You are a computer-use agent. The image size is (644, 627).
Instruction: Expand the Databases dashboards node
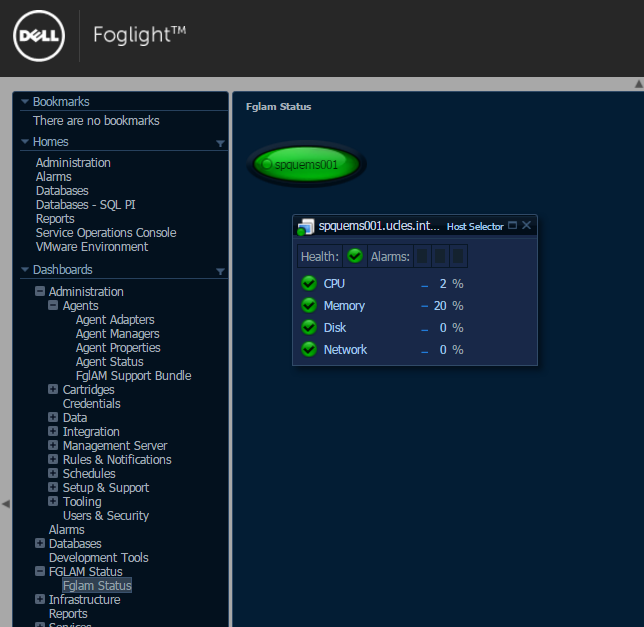40,543
